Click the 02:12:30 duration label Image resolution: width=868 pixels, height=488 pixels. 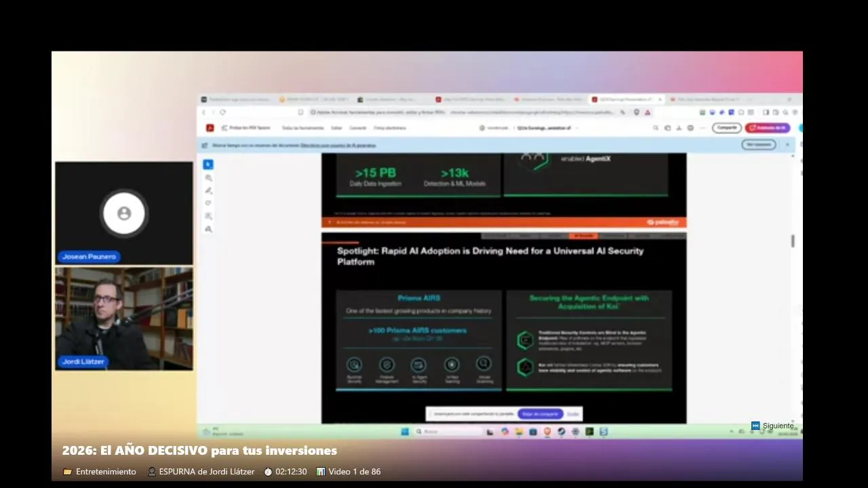click(291, 472)
